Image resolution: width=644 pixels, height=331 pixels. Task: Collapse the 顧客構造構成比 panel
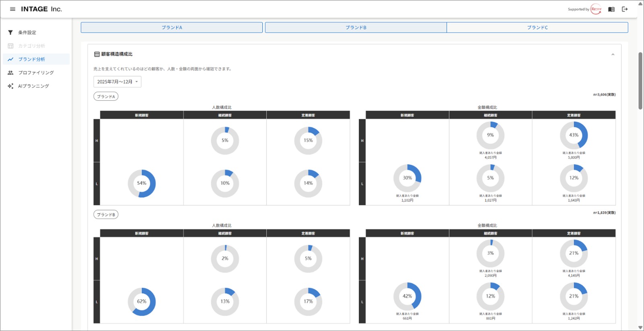pyautogui.click(x=613, y=55)
